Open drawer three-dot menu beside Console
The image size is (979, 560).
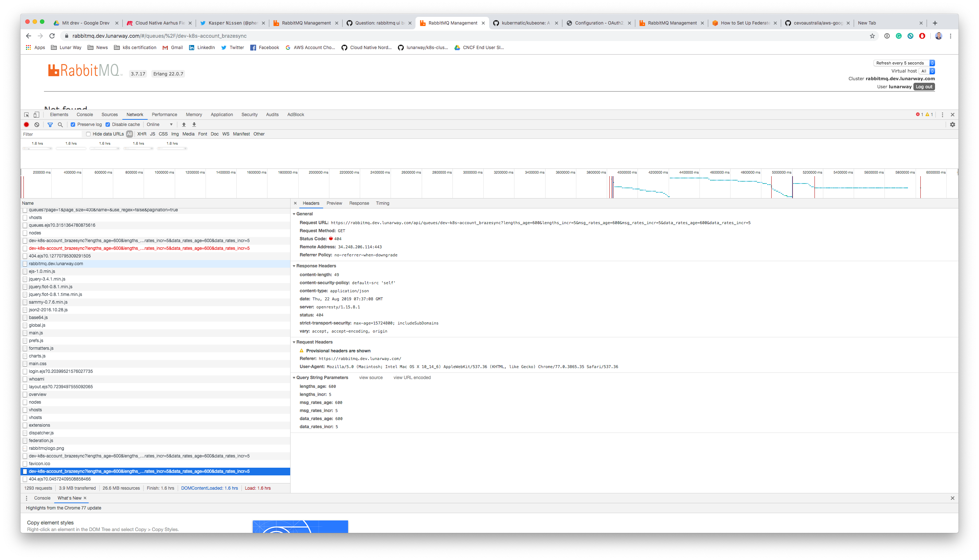26,498
